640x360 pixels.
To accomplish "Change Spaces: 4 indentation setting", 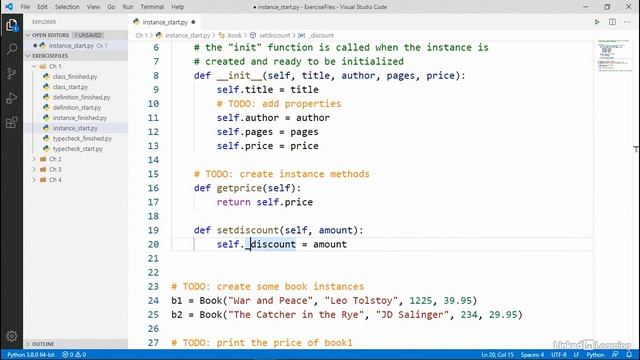I will [532, 355].
